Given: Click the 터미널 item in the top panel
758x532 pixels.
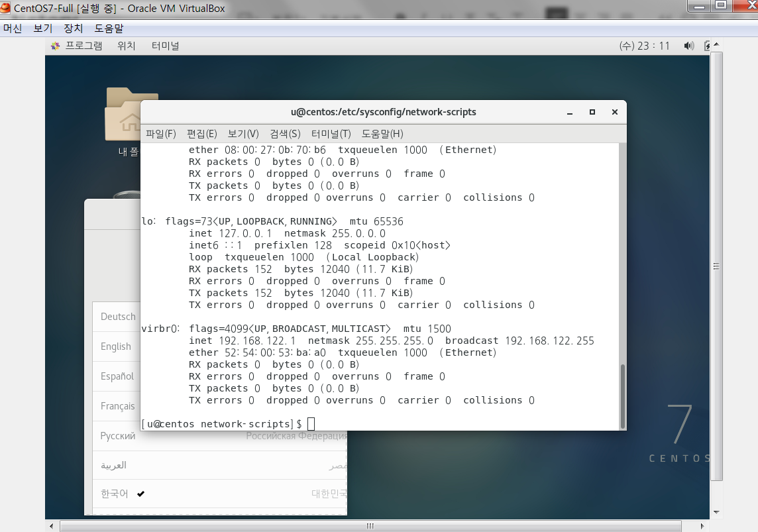Looking at the screenshot, I should click(166, 46).
